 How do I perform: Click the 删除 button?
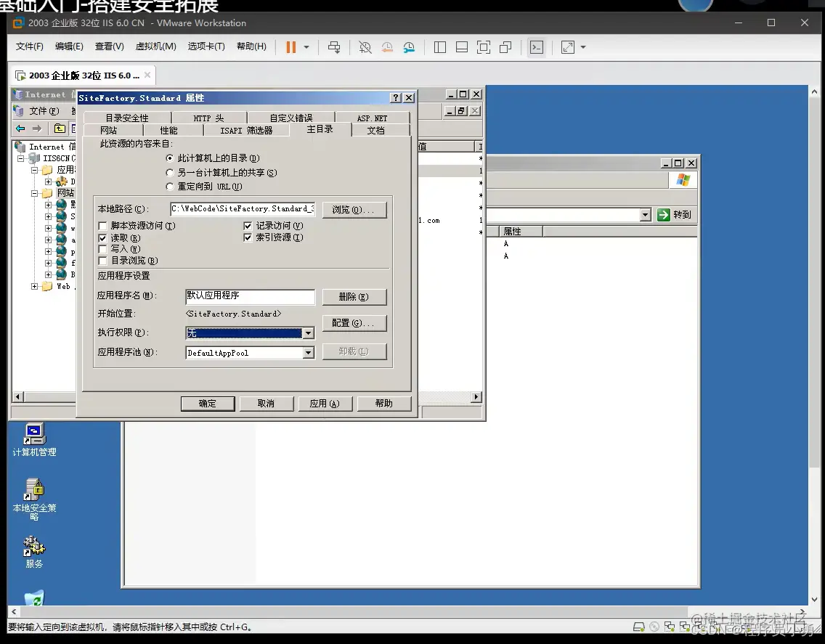354,297
